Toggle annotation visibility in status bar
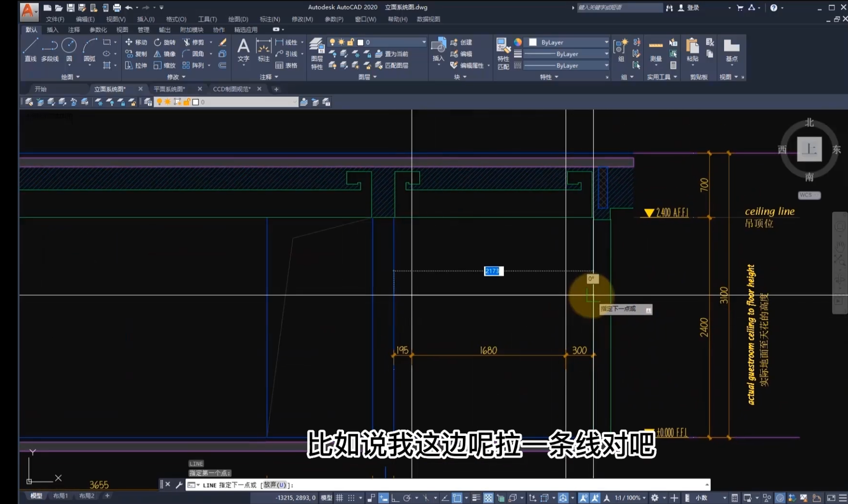This screenshot has height=504, width=848. pyautogui.click(x=583, y=498)
